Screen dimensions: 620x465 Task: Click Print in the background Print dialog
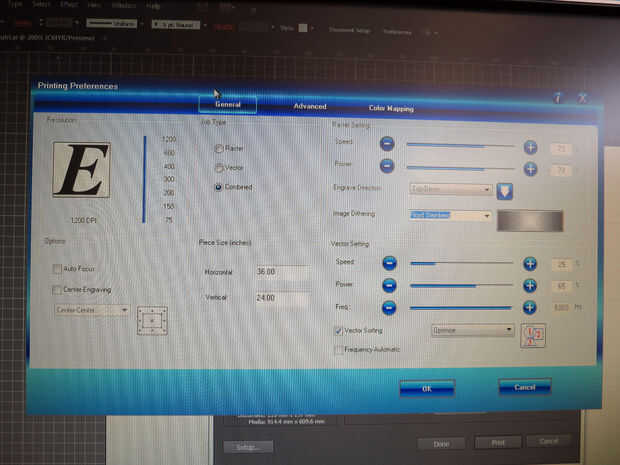coord(498,442)
